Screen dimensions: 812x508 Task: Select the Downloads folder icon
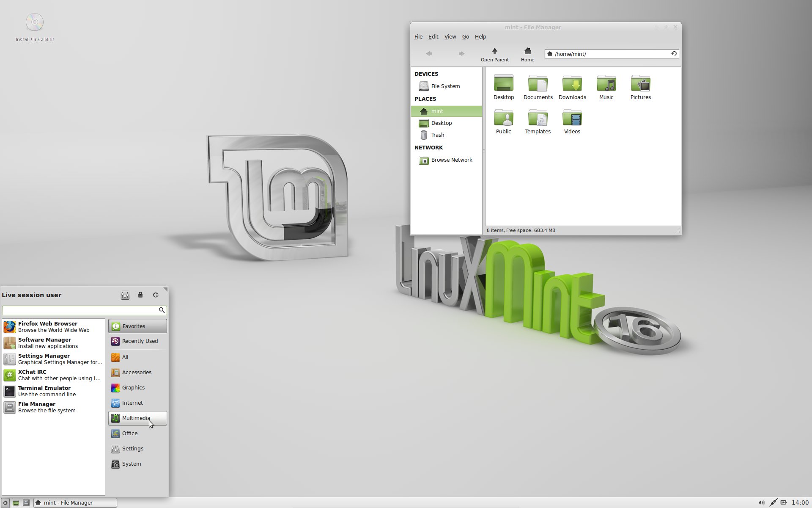(572, 88)
